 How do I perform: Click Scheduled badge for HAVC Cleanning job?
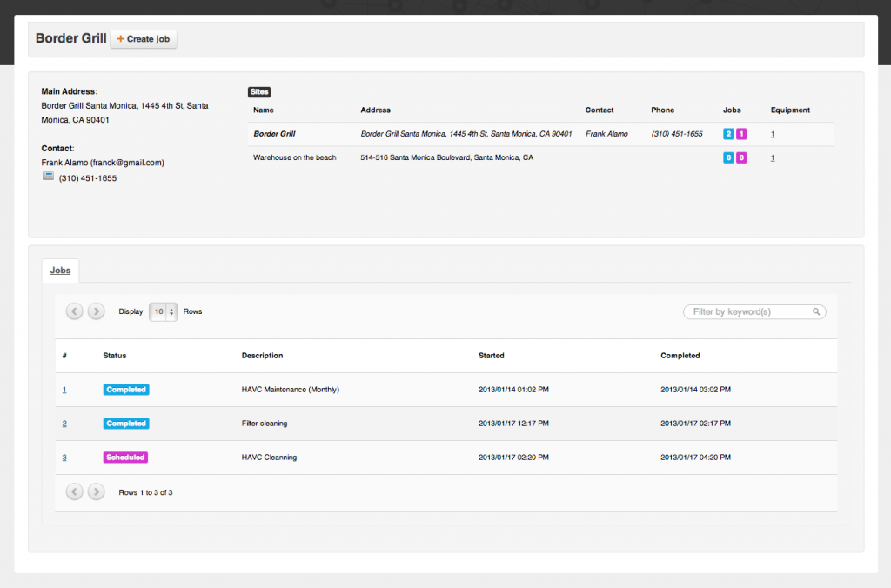tap(125, 458)
